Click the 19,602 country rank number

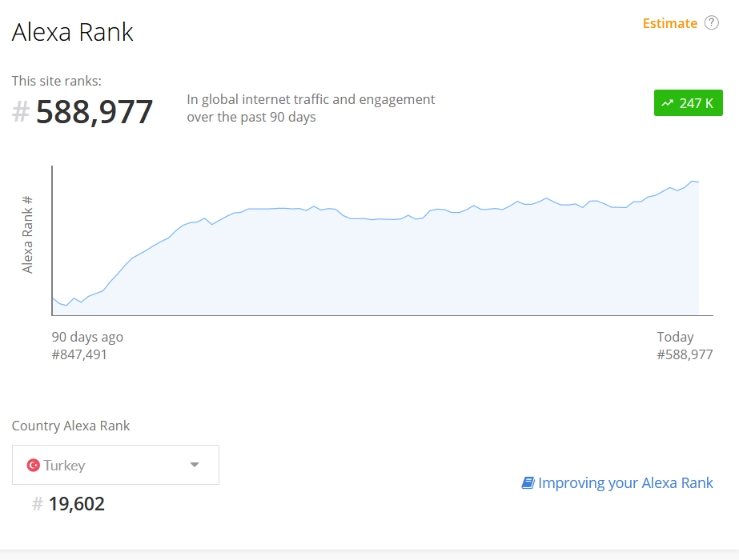click(x=76, y=504)
